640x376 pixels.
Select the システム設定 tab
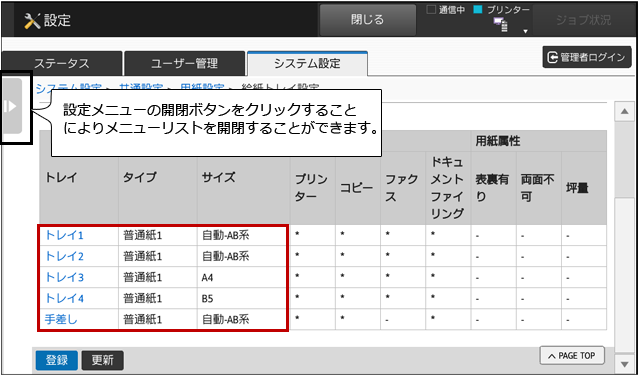tap(307, 64)
